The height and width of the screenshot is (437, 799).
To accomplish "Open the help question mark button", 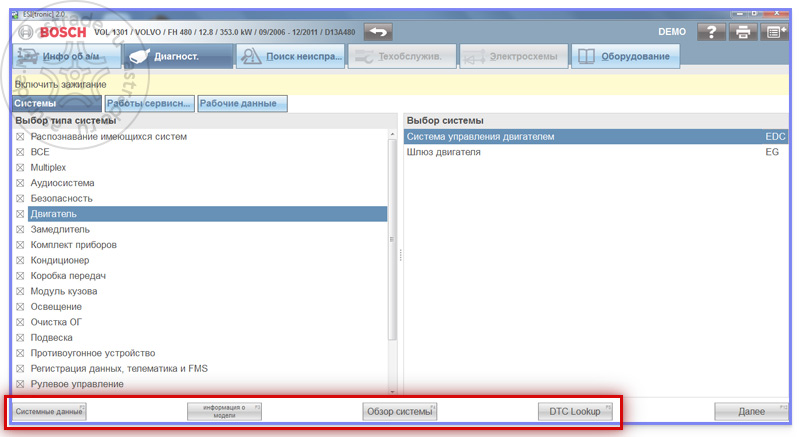I will click(x=711, y=32).
